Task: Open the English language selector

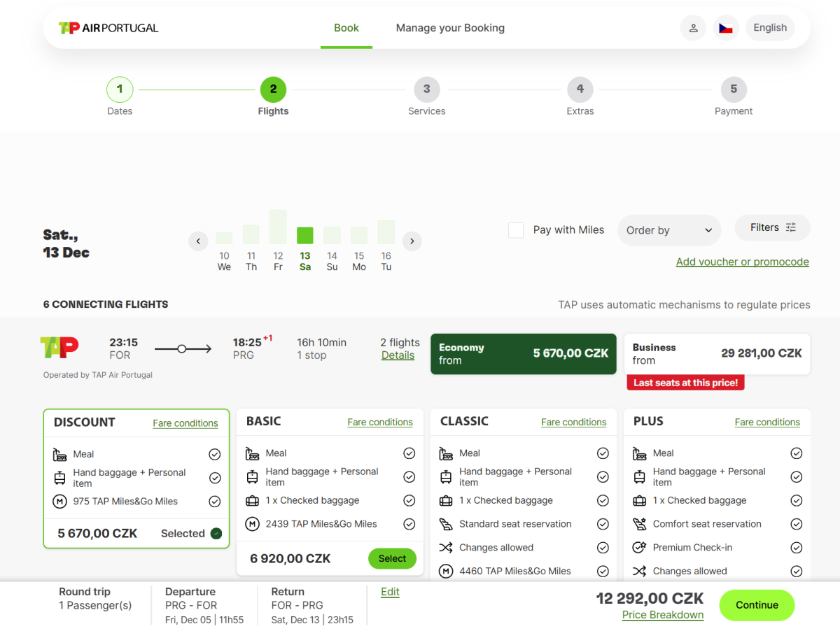Action: click(770, 28)
